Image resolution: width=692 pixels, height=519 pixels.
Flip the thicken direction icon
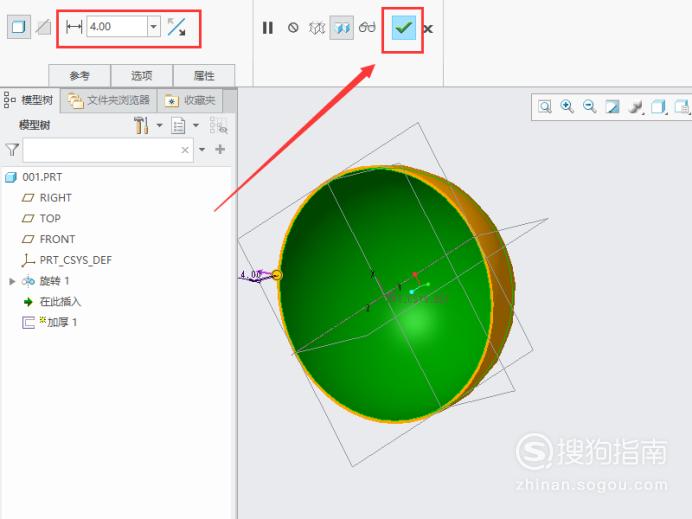click(177, 27)
